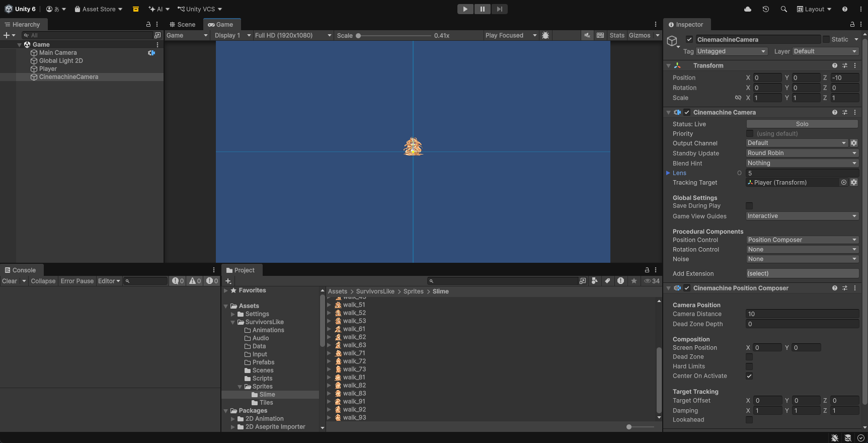The width and height of the screenshot is (868, 443).
Task: Open the Layout dropdown
Action: point(814,9)
